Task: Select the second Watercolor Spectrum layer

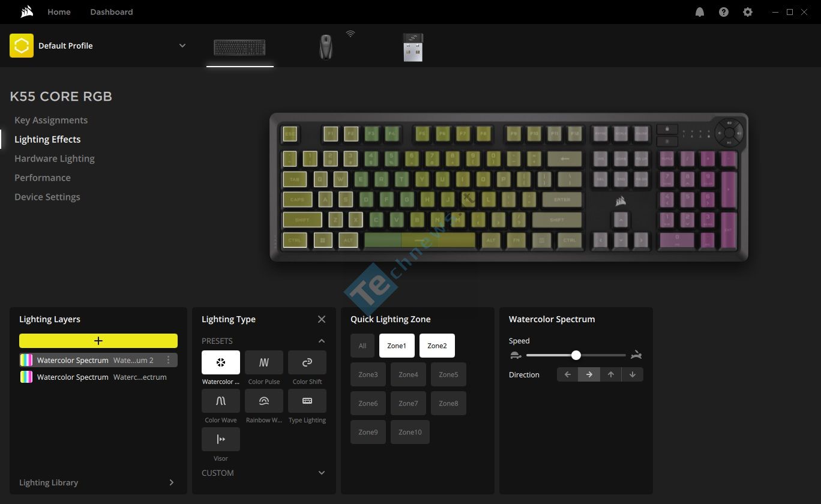Action: (x=98, y=377)
